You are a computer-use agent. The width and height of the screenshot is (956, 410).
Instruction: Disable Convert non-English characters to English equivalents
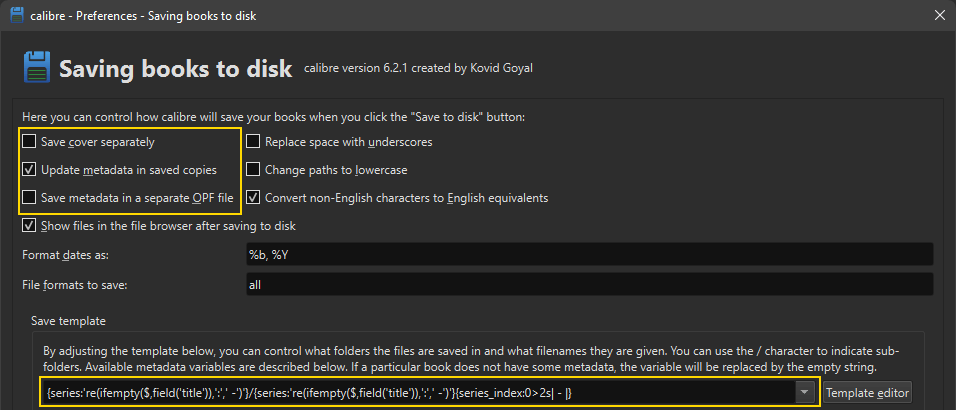coord(254,198)
